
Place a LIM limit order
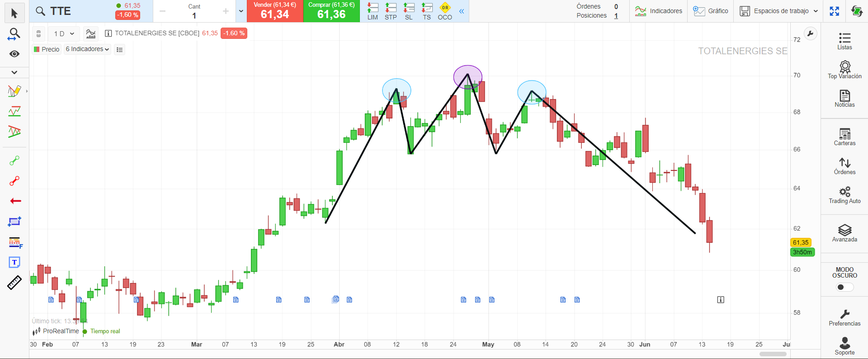(373, 11)
